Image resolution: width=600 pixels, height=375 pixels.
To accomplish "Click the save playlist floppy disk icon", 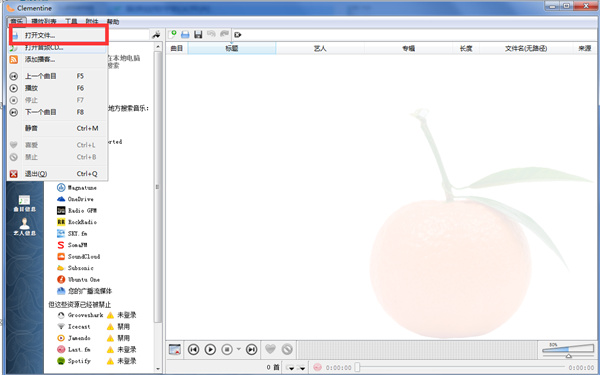I will click(x=198, y=35).
